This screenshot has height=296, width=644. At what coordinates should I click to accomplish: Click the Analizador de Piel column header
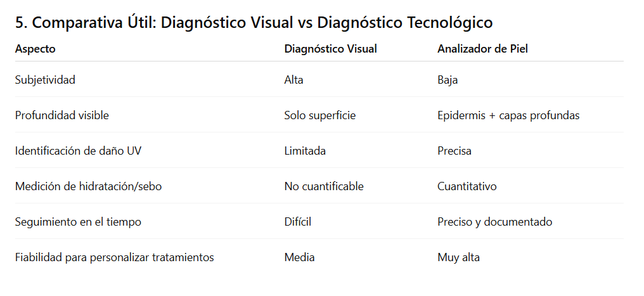coord(482,49)
